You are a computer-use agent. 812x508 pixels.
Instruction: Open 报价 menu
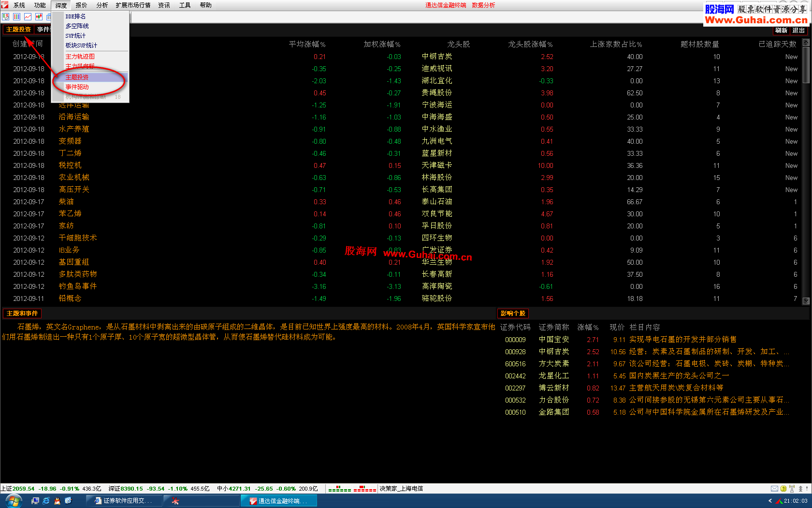tap(82, 5)
